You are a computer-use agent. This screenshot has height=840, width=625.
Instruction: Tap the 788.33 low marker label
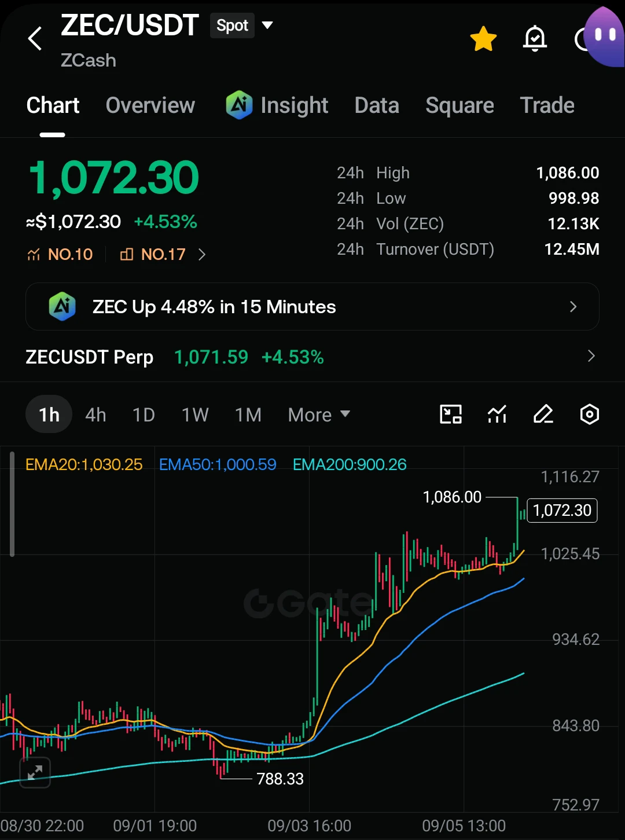click(280, 779)
